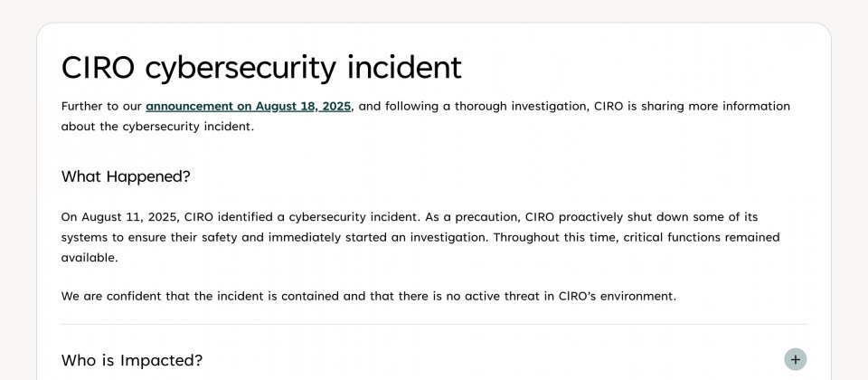
Task: Click the words "about the cybersecurity incident."
Action: [157, 127]
